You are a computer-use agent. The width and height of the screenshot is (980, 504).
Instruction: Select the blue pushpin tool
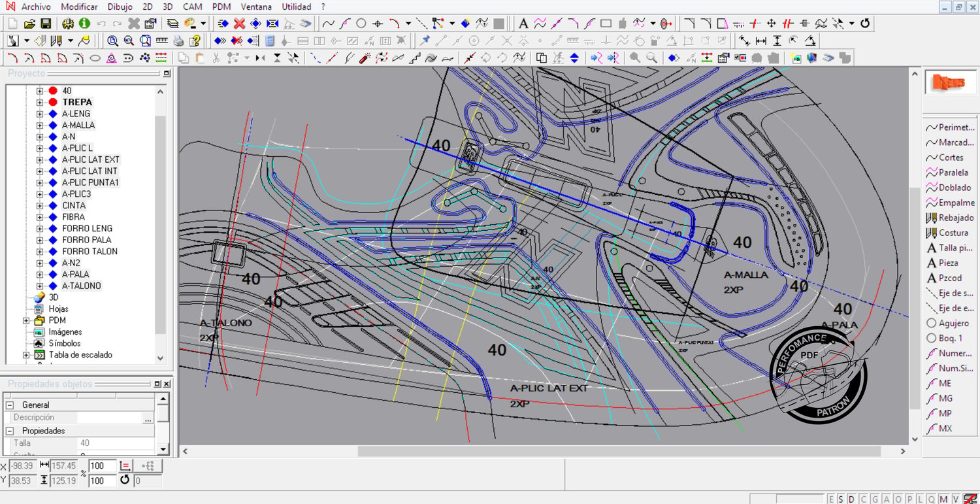[x=425, y=41]
